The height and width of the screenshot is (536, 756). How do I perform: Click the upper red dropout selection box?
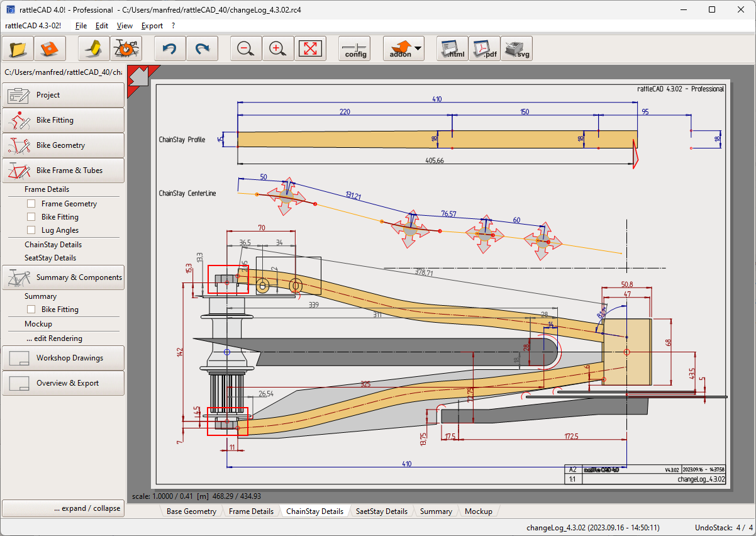228,279
